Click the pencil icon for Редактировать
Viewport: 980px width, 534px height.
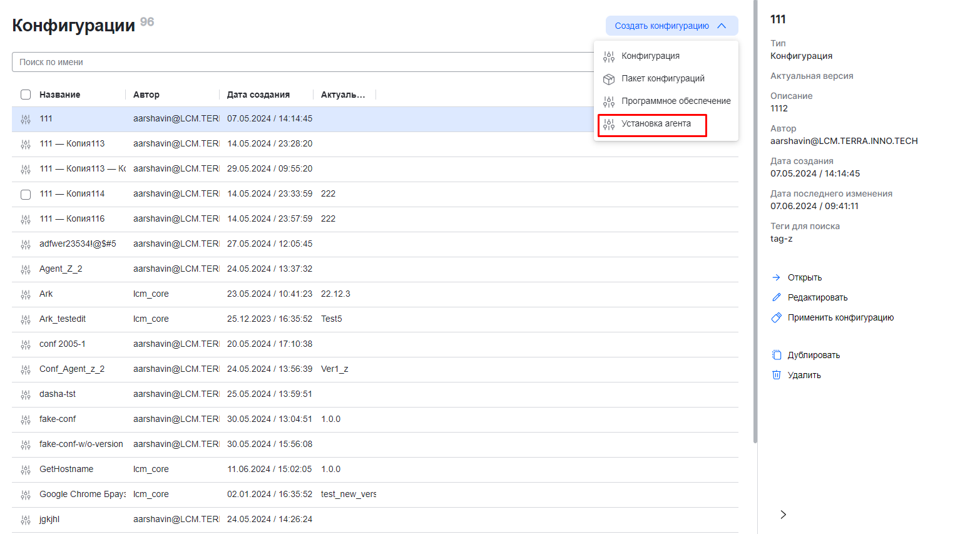776,297
